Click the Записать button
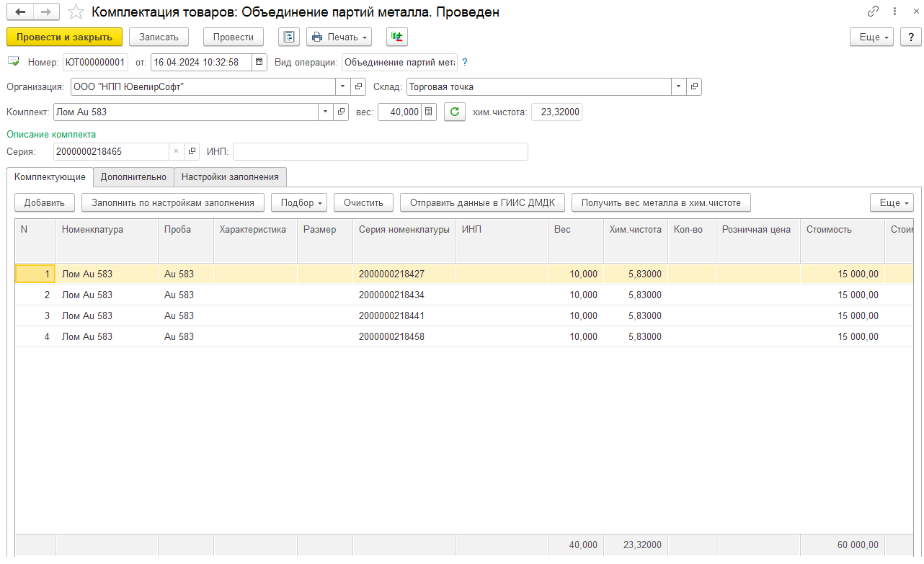Viewport: 924px width, 564px height. click(x=159, y=37)
